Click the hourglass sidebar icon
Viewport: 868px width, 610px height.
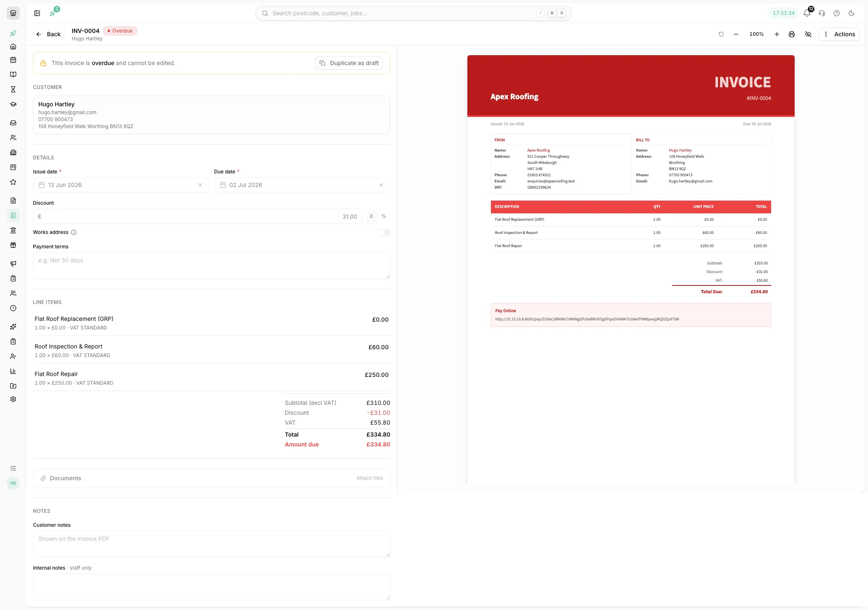(x=13, y=89)
